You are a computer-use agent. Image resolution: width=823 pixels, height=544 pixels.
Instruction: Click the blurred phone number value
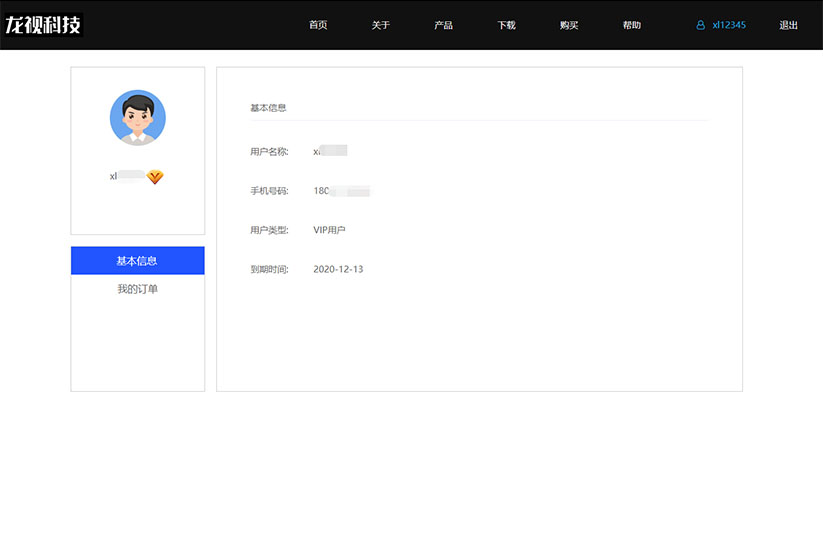[342, 191]
